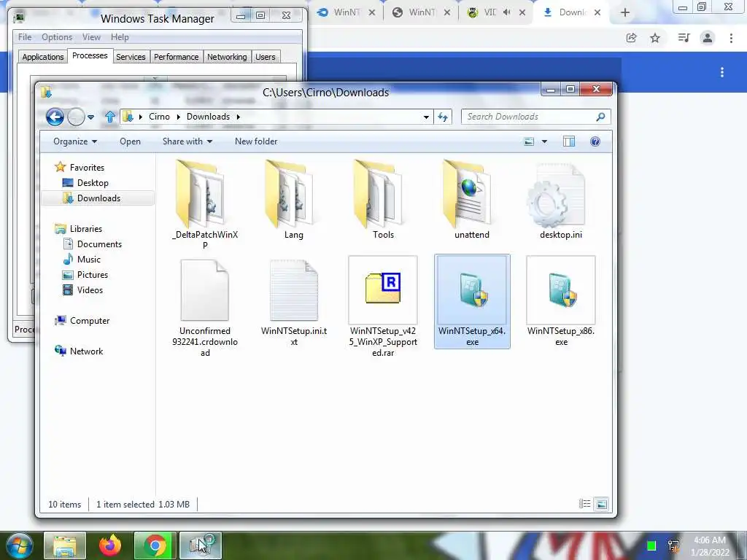Switch to the Chrome Downloads tab
Screen dimensions: 747x560
(x=572, y=12)
